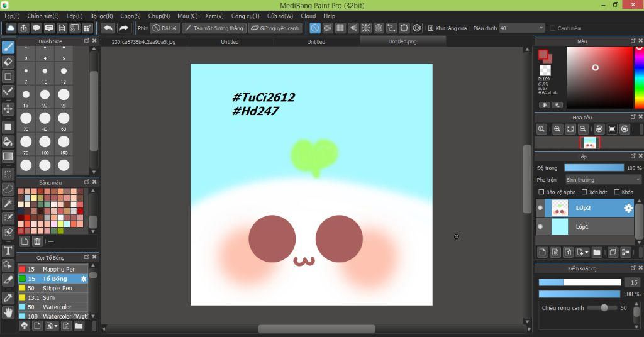Click the share/export icon in top toolbar
This screenshot has height=337, width=644.
point(23,28)
